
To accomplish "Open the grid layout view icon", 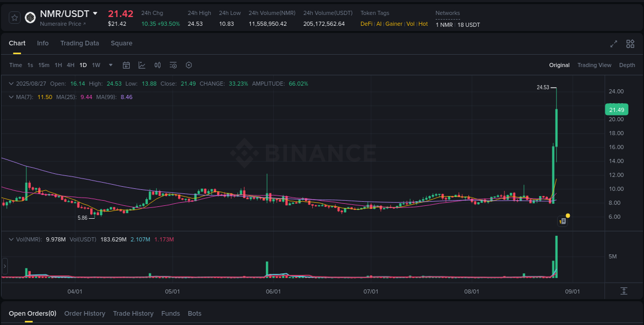I will coord(630,44).
